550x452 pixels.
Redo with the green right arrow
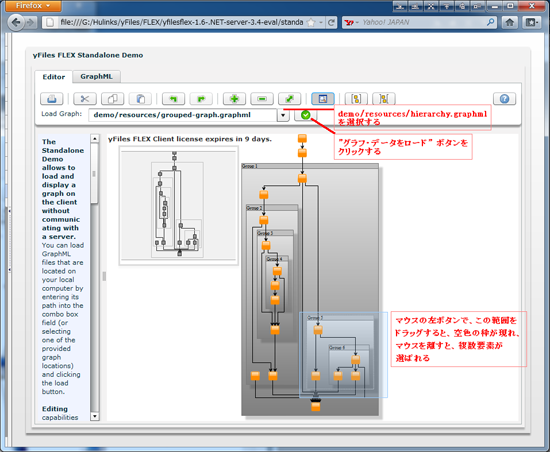tap(201, 99)
